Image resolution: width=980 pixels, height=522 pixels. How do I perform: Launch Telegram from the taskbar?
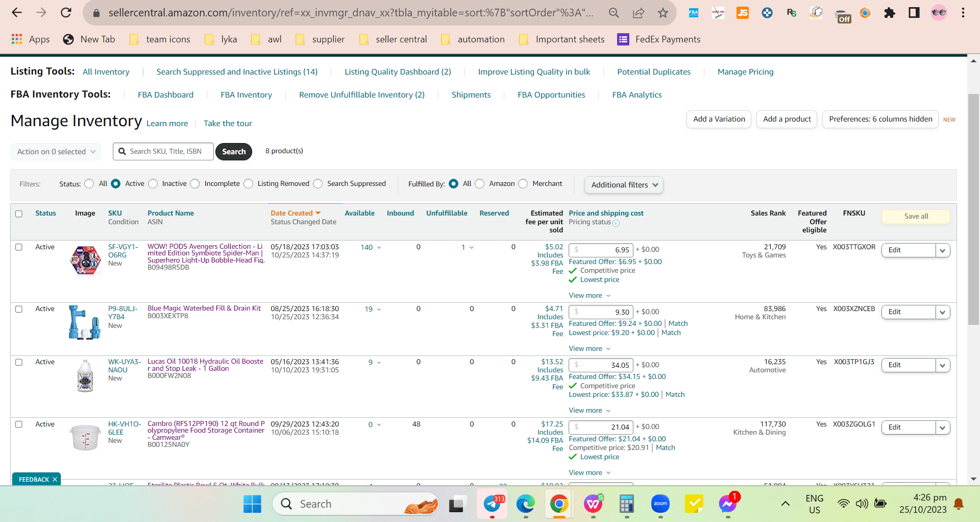tap(493, 504)
